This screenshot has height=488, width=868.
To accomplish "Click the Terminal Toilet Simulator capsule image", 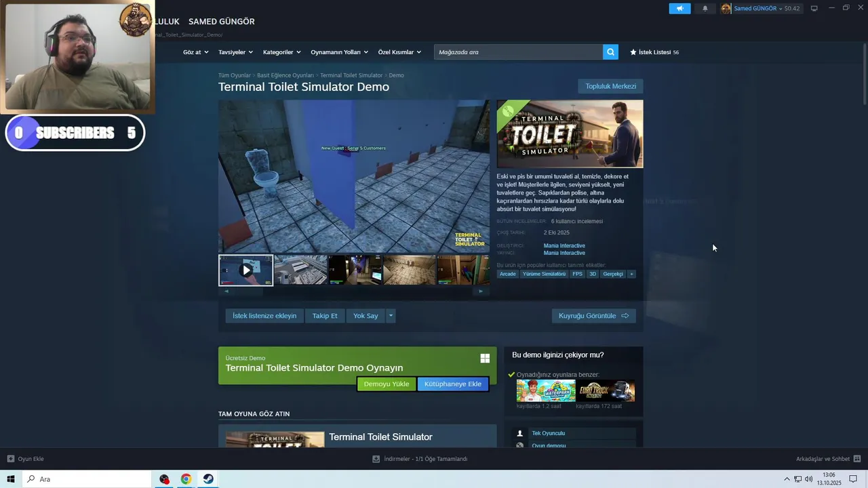I will (570, 134).
